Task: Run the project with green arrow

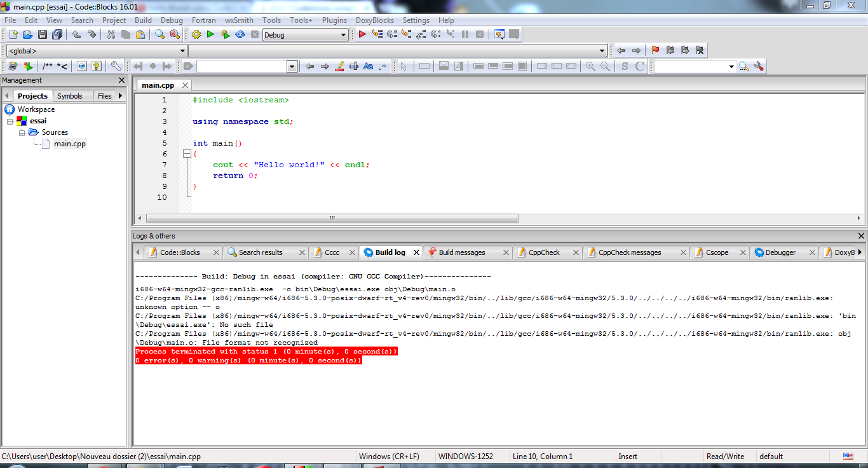Action: [210, 34]
